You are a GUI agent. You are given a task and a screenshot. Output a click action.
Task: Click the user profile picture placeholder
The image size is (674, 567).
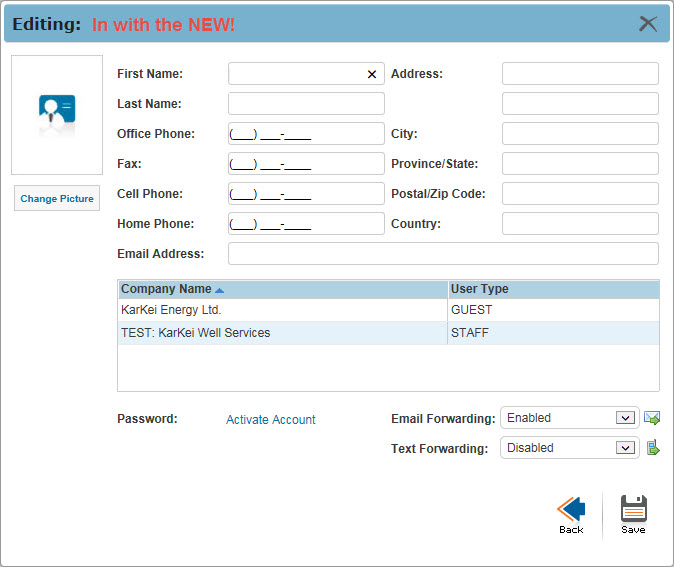point(57,115)
